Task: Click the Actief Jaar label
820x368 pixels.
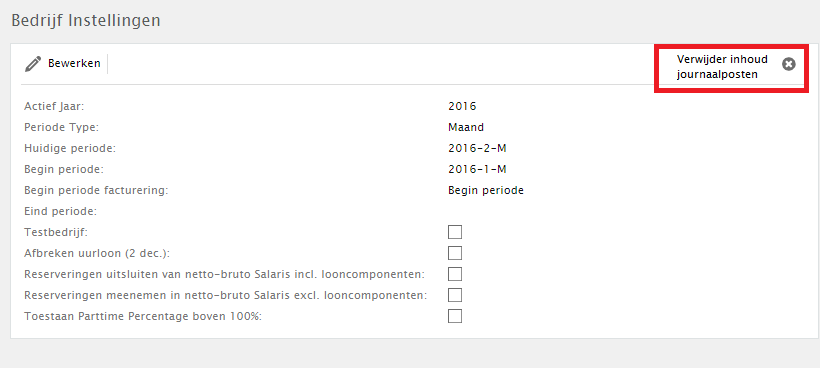Action: click(54, 106)
